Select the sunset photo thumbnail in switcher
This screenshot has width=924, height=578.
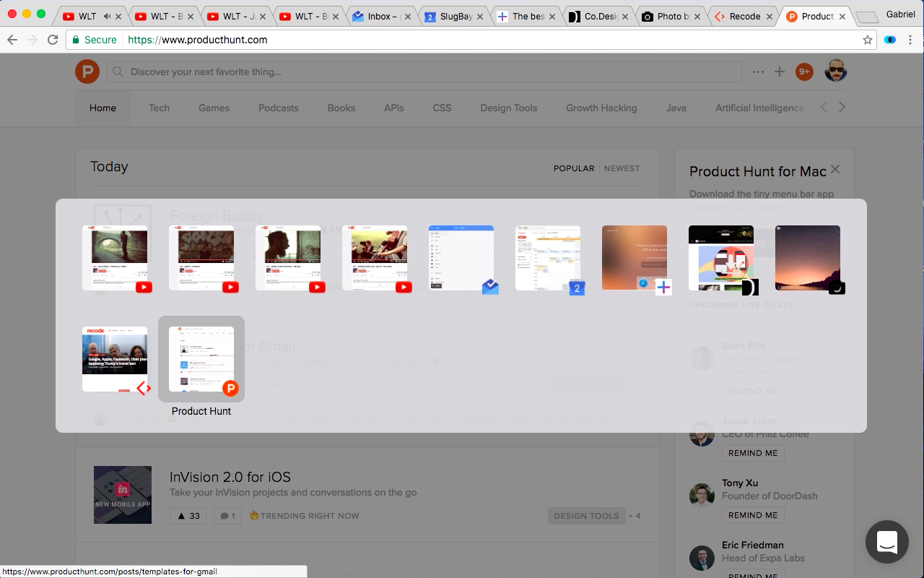[808, 258]
